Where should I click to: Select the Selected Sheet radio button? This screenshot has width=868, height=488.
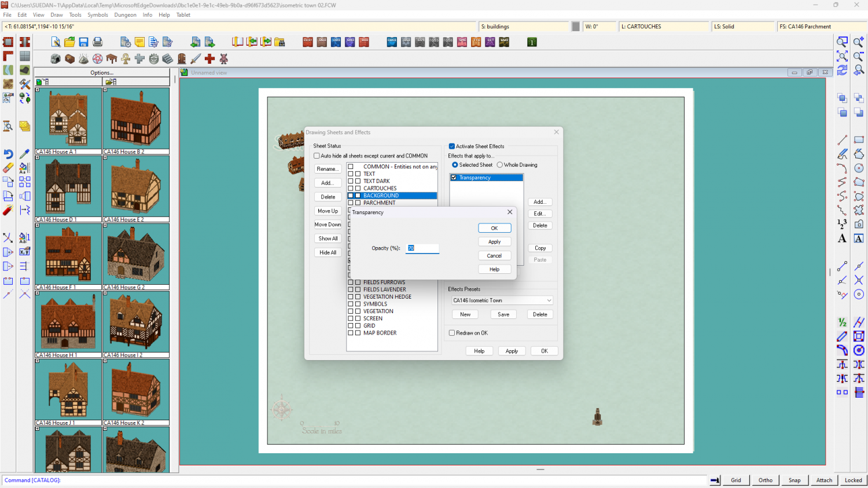tap(455, 165)
